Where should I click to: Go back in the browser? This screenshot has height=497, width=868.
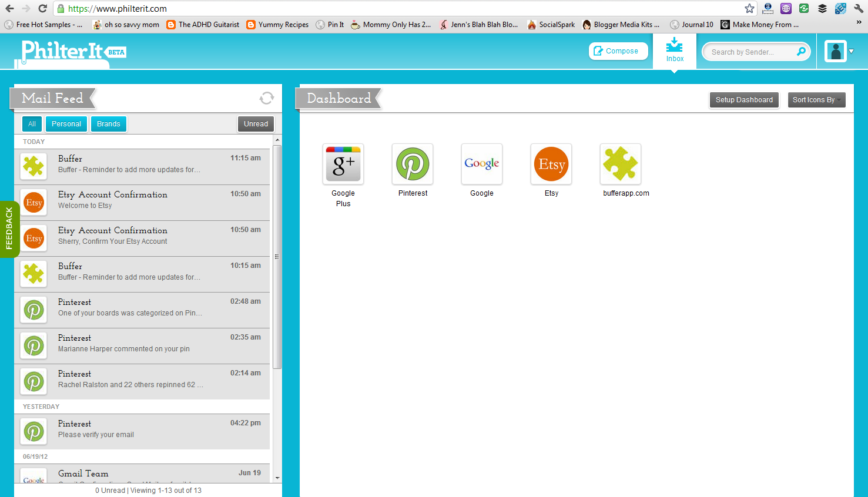[9, 8]
